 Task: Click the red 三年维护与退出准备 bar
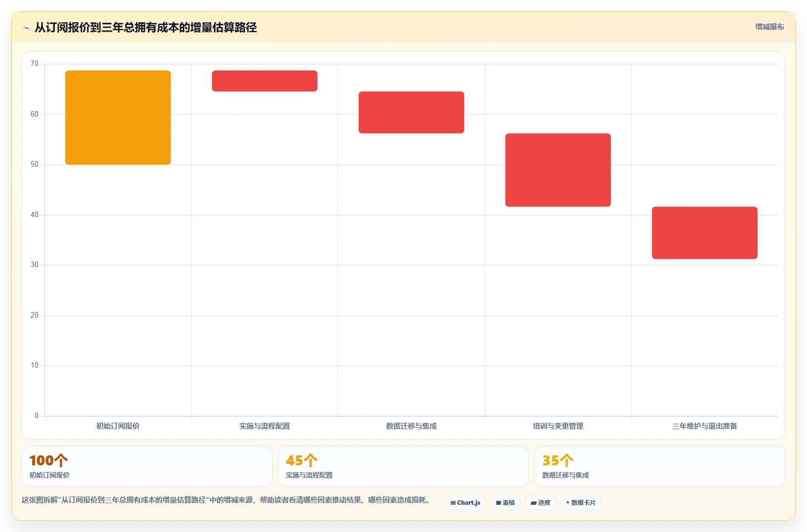tap(704, 233)
